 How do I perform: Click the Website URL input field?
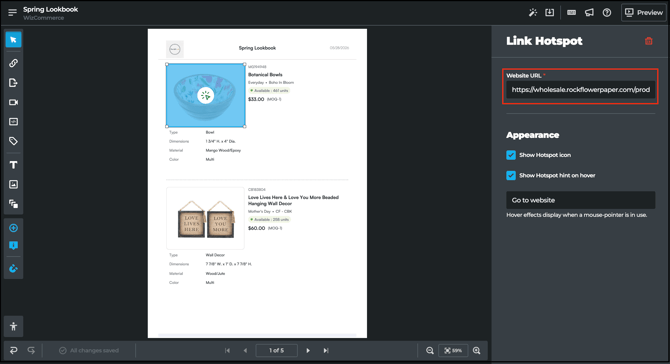coord(581,90)
